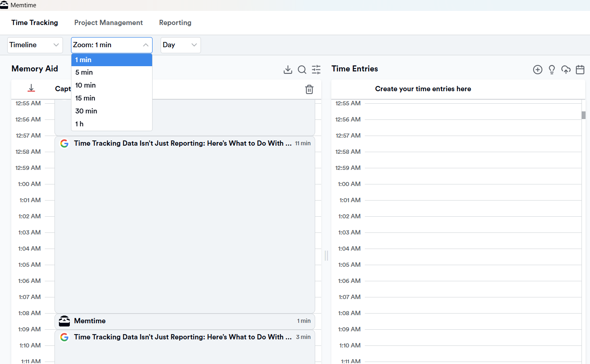Click the Time Entries panel scrollbar
This screenshot has height=364, width=590.
click(x=583, y=116)
